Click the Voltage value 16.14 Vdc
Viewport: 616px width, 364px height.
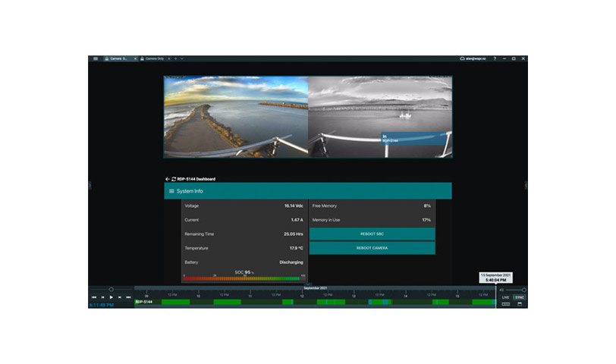pyautogui.click(x=294, y=206)
